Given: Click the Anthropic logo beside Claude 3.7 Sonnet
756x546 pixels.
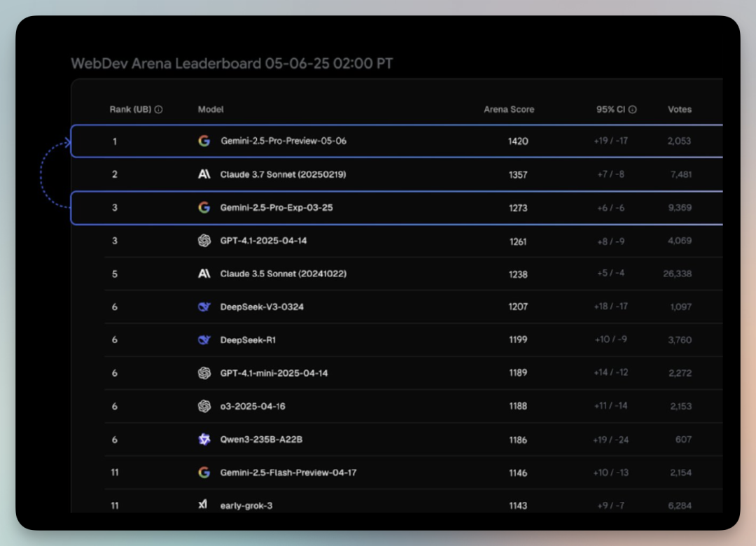Looking at the screenshot, I should [x=204, y=174].
